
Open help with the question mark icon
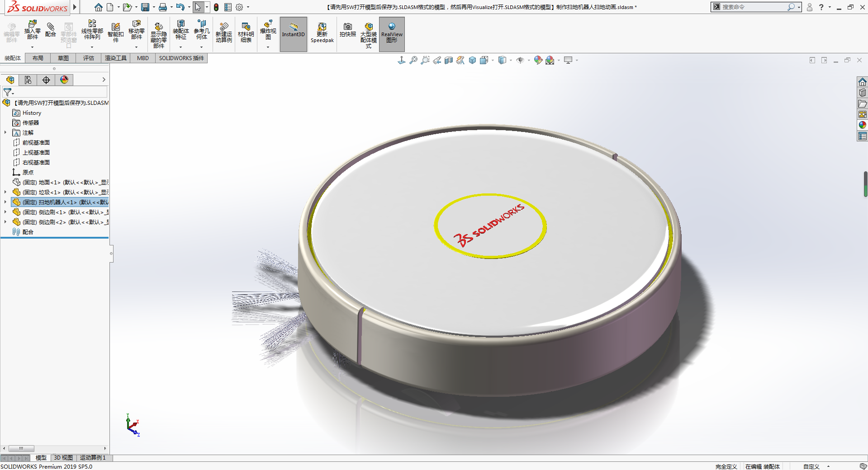click(x=821, y=7)
